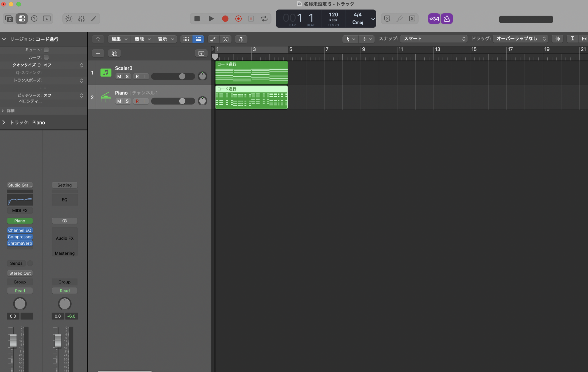
Task: Open the 表示 menu
Action: click(165, 39)
